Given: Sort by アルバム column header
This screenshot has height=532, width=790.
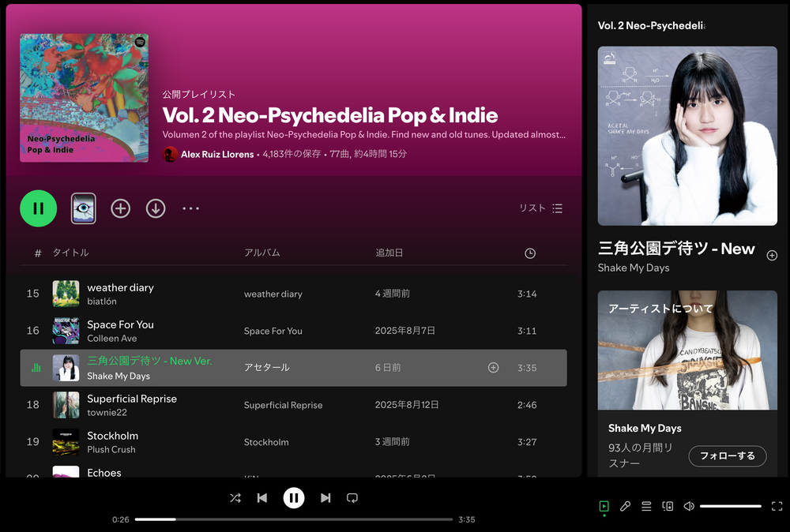Looking at the screenshot, I should [262, 253].
